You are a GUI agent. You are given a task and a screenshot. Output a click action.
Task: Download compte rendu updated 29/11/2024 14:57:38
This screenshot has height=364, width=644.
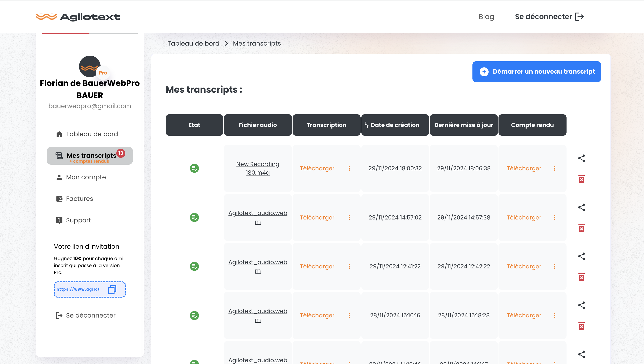point(524,217)
